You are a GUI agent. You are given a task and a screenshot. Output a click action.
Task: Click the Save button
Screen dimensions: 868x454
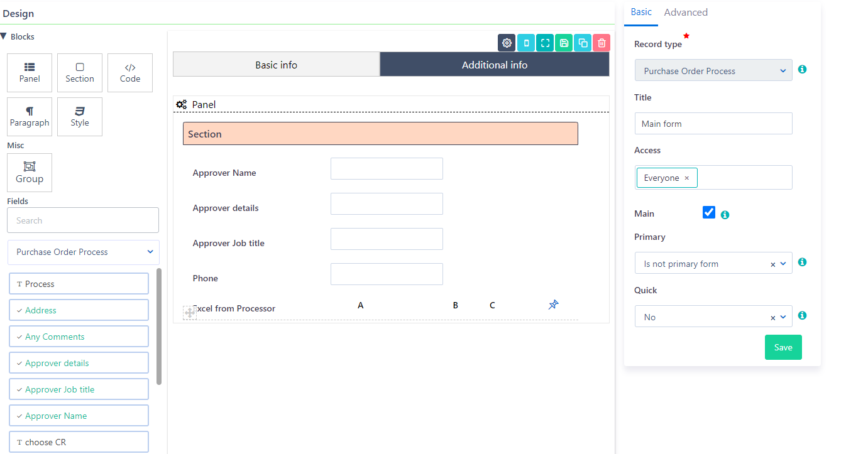tap(783, 347)
